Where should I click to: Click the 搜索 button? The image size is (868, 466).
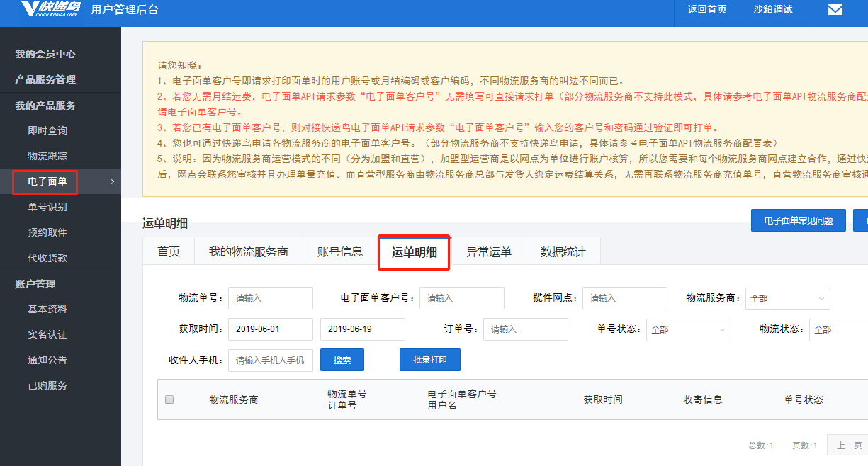tap(342, 360)
